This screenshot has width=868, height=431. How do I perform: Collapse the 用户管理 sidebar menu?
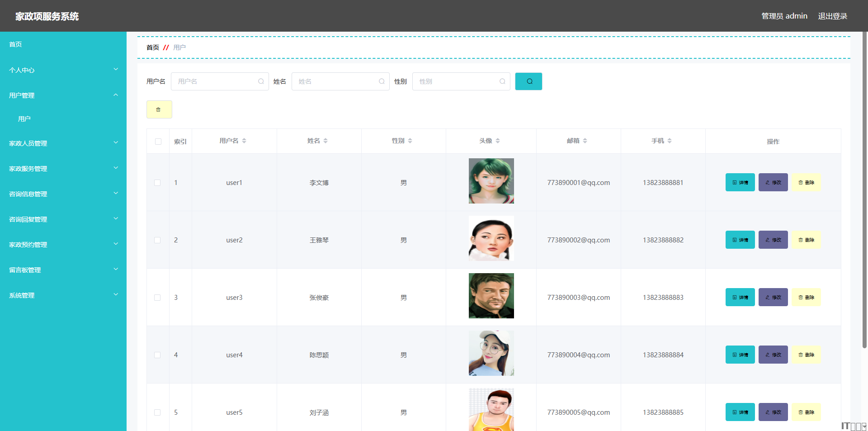click(63, 95)
